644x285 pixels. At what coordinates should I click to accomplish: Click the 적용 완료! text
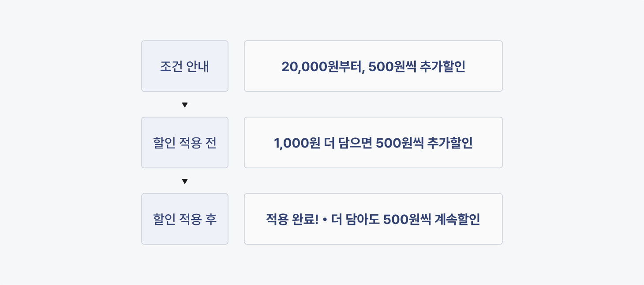pos(292,219)
